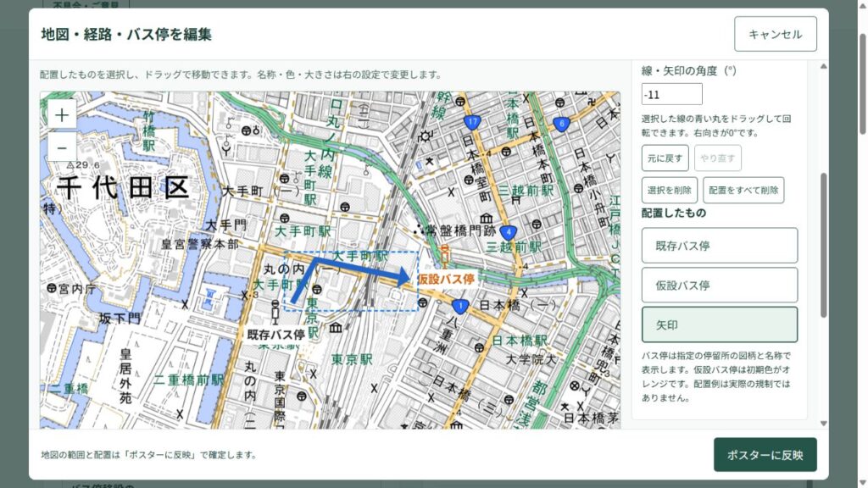Delete selection with 選択を削除 button
The height and width of the screenshot is (488, 868).
[x=670, y=191]
